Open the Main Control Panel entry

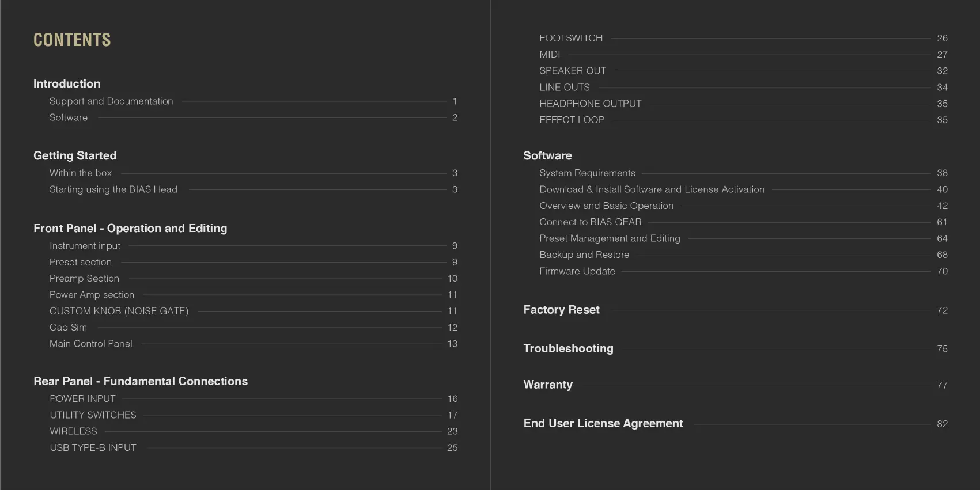91,344
